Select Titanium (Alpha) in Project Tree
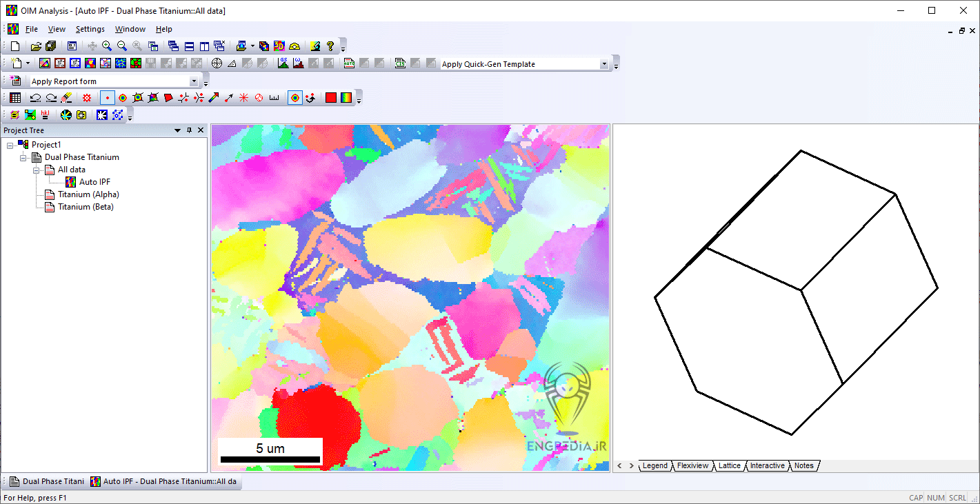The width and height of the screenshot is (980, 504). click(x=88, y=194)
